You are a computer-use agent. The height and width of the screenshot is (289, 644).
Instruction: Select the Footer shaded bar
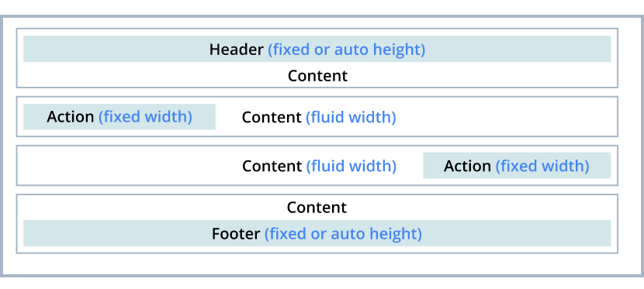coord(317,233)
